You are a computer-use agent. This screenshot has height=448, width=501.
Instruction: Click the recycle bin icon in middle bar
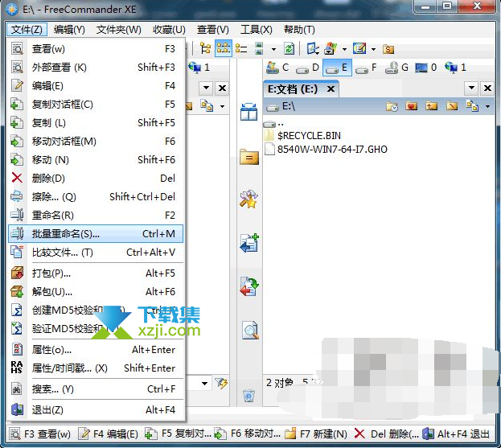point(249,396)
